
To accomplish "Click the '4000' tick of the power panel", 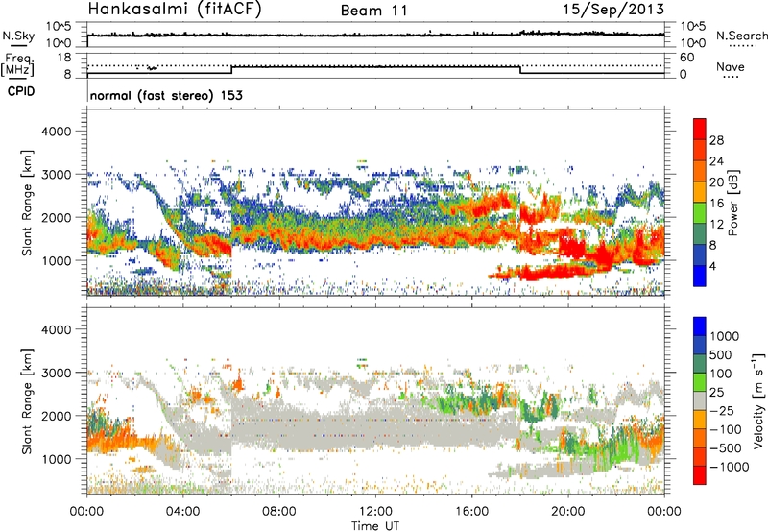I will click(57, 132).
